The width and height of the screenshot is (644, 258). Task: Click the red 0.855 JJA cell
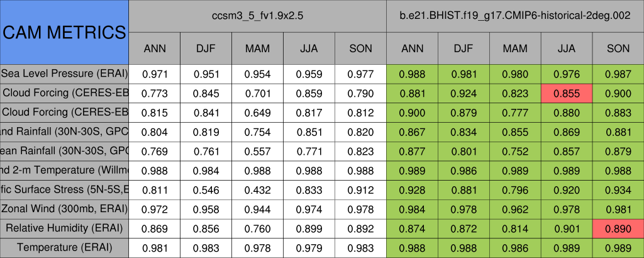pos(566,93)
